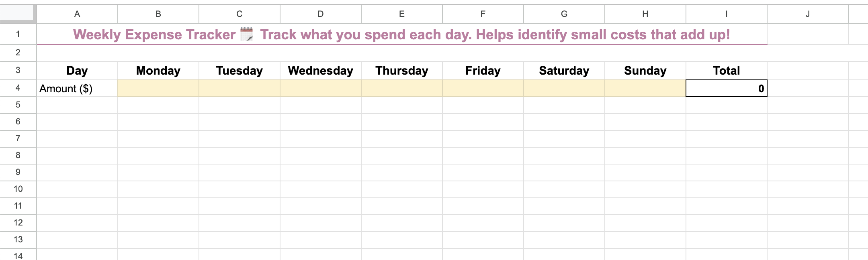Image resolution: width=868 pixels, height=260 pixels.
Task: Select the Total header cell
Action: pos(726,71)
